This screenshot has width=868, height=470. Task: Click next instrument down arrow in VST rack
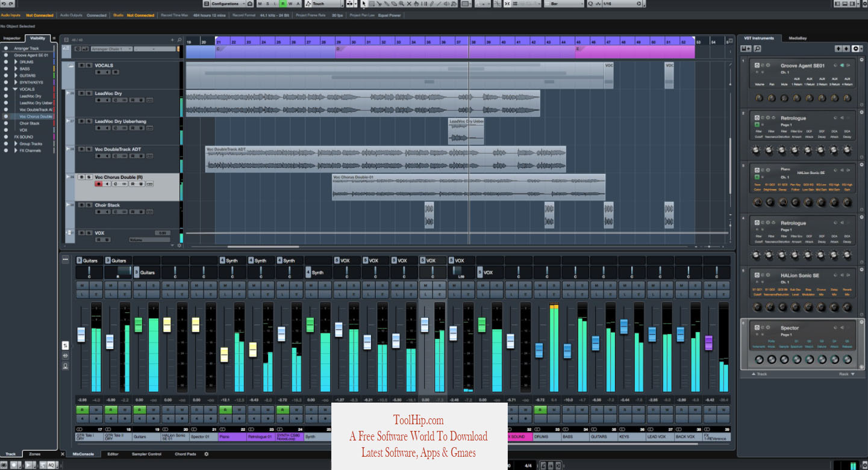pyautogui.click(x=846, y=49)
